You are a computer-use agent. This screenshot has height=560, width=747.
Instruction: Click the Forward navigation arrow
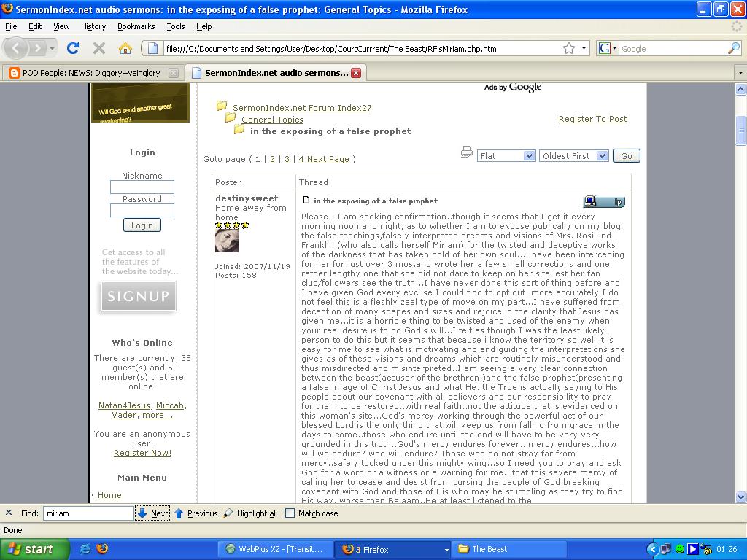point(36,48)
